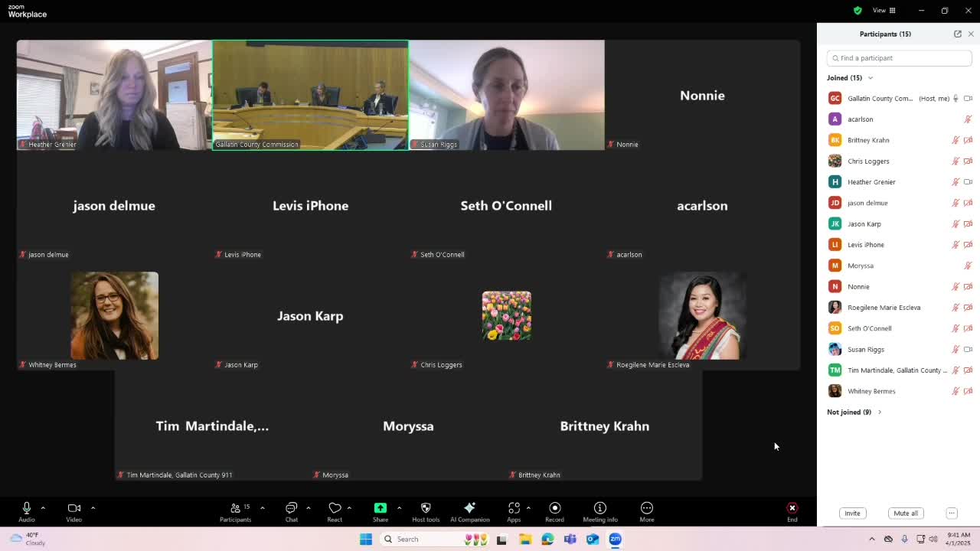Select Whitney Bermes' profile photo tile
The width and height of the screenshot is (980, 551).
point(114,315)
